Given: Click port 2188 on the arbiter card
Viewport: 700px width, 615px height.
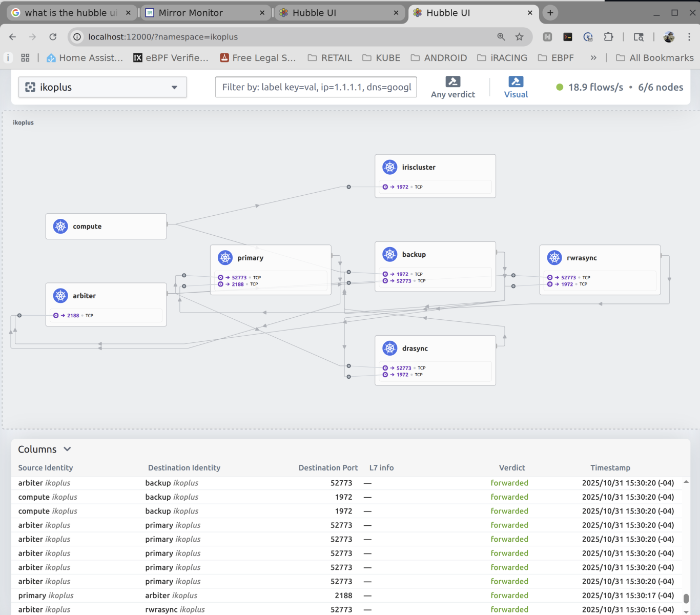Looking at the screenshot, I should point(73,316).
